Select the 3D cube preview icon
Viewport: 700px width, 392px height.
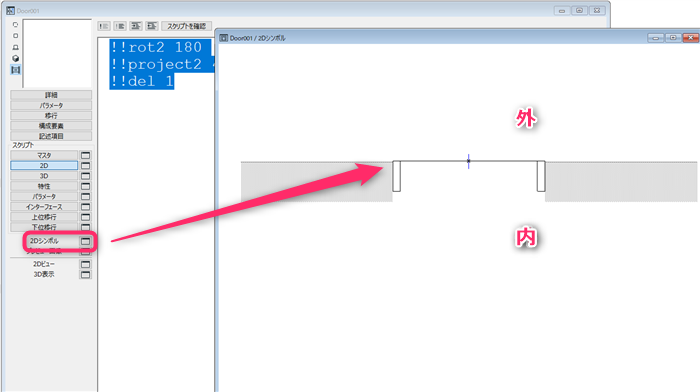[16, 58]
